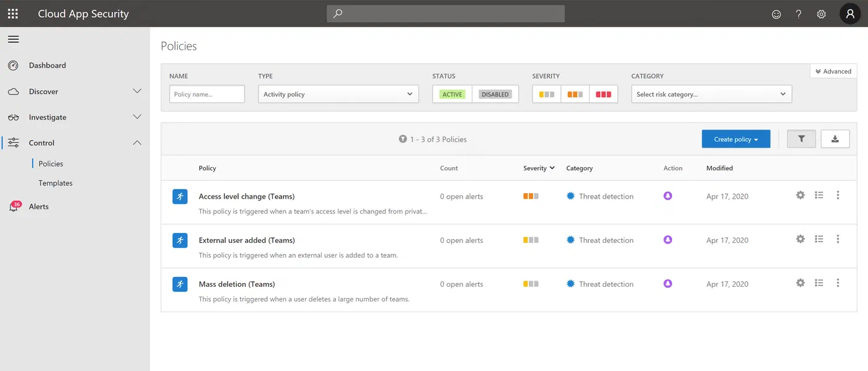Expand the Discover menu chevron

pyautogui.click(x=138, y=91)
